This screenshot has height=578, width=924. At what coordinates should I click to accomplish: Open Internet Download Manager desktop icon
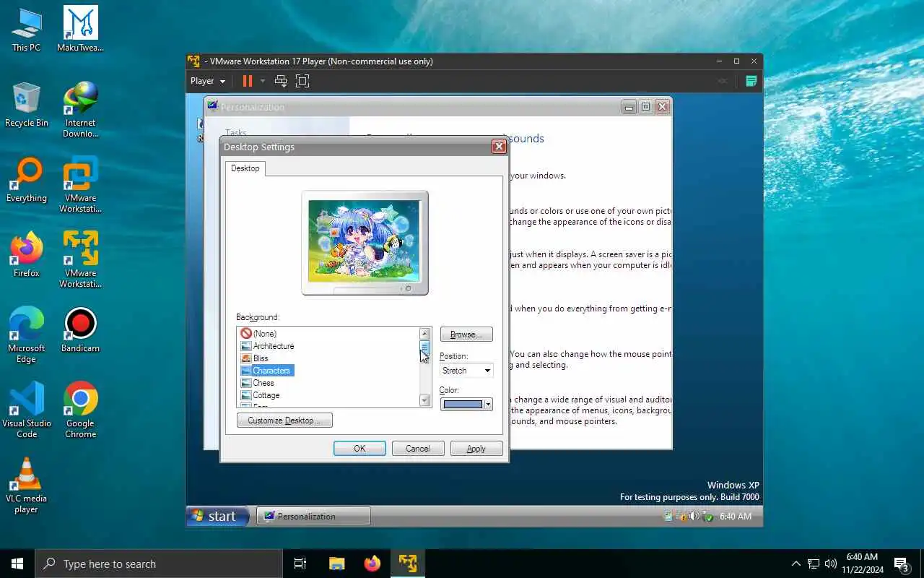pyautogui.click(x=81, y=110)
